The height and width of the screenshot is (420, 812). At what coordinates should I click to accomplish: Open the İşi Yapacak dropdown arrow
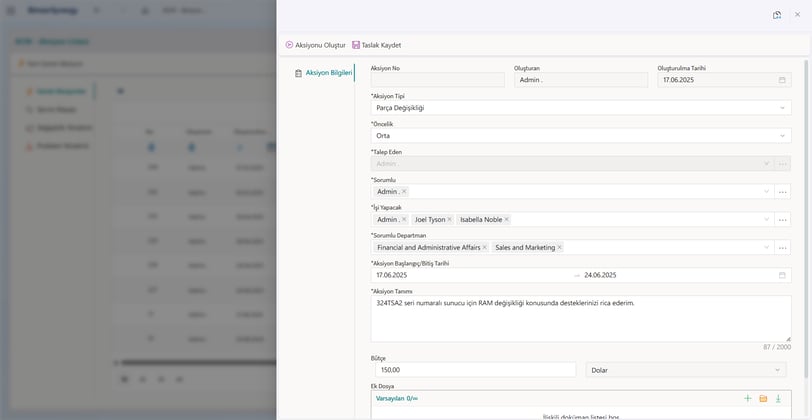[x=767, y=220]
